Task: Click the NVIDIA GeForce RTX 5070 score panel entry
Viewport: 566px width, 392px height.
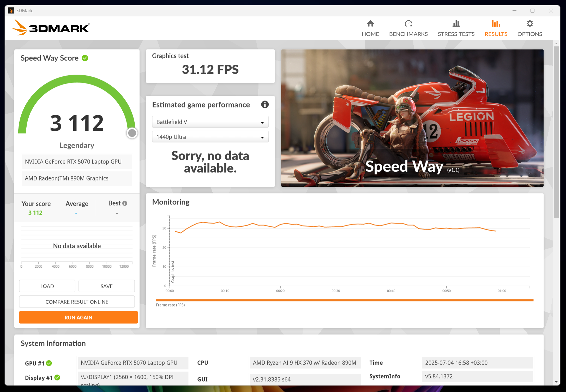Action: 77,162
